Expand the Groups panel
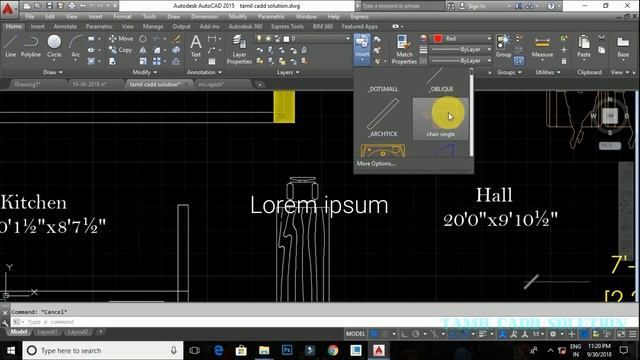The height and width of the screenshot is (360, 640). (509, 72)
